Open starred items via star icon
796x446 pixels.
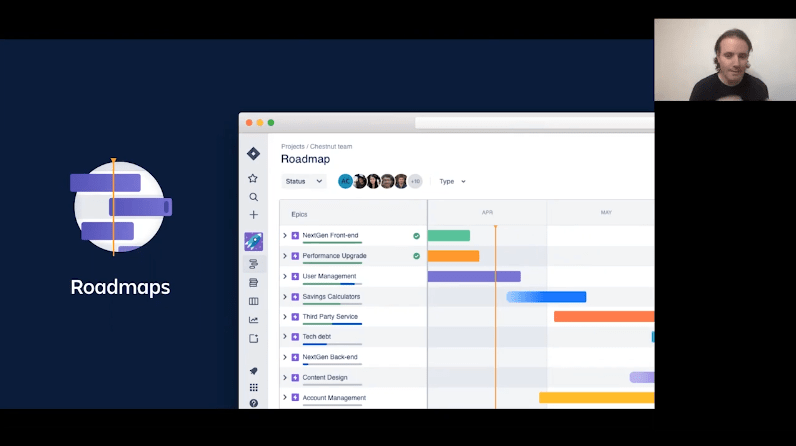253,178
